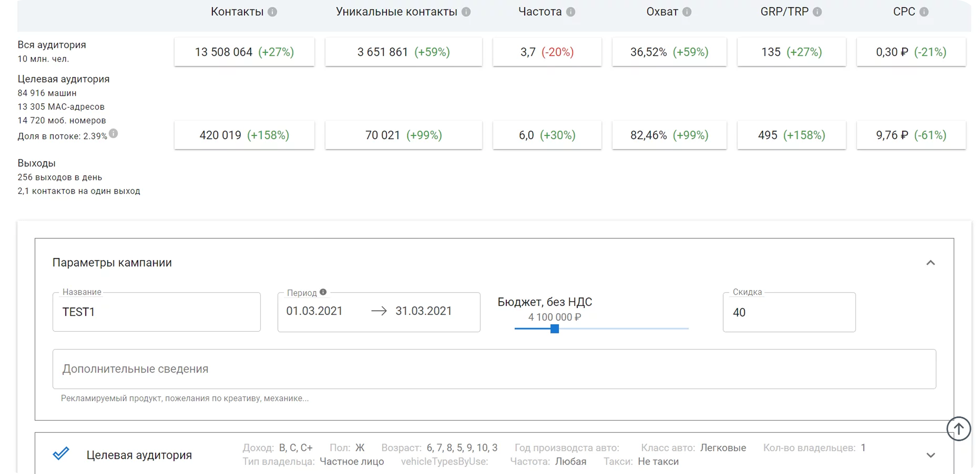
Task: Click info icon beside Уникальные контакты
Action: 466,12
